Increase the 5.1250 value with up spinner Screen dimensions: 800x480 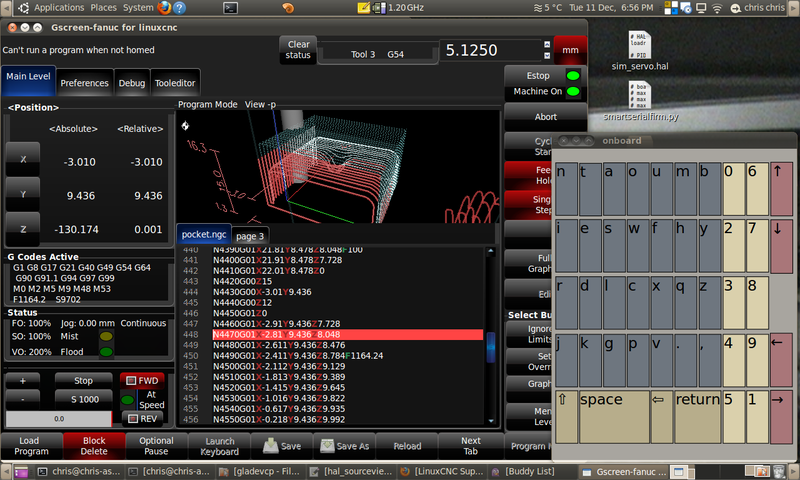coord(547,44)
